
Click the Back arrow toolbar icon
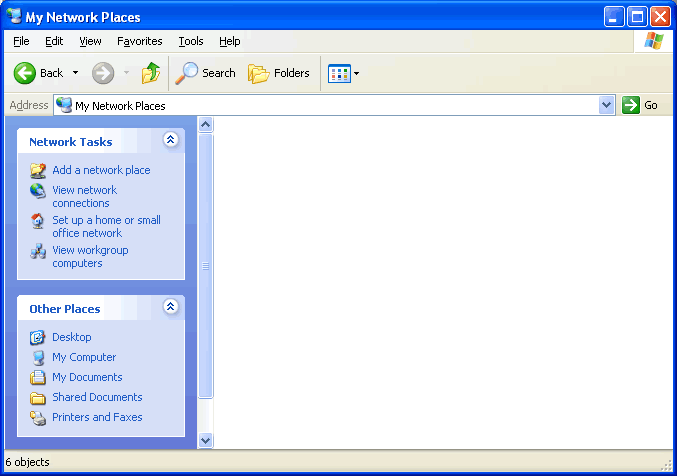[x=25, y=73]
